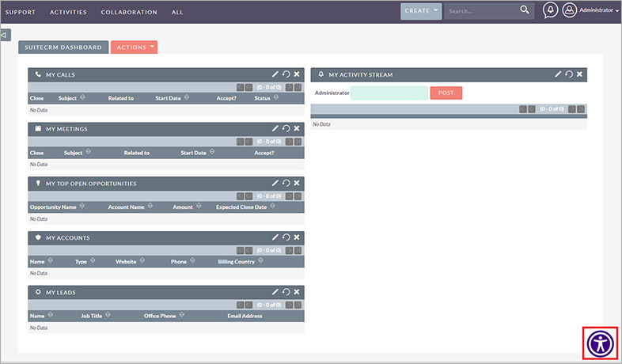Screen dimensions: 622x364
Task: Click the My Leads Email Address column
Action: pos(245,316)
